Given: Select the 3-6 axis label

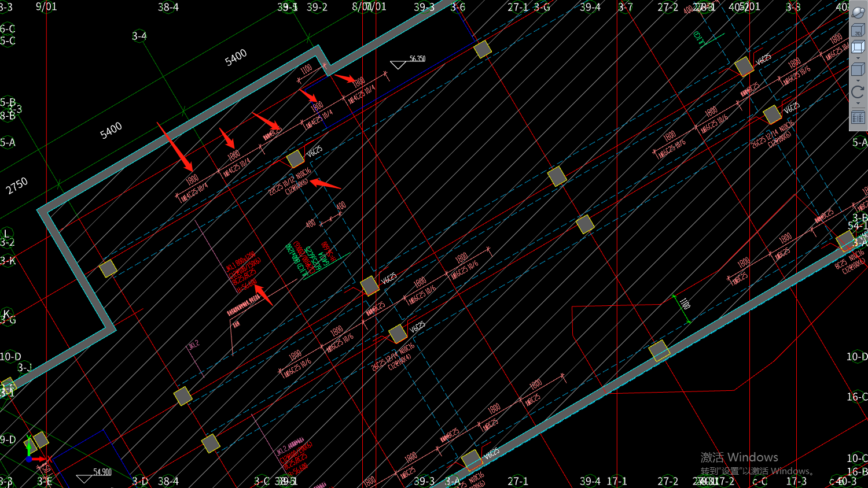Looking at the screenshot, I should click(x=458, y=7).
